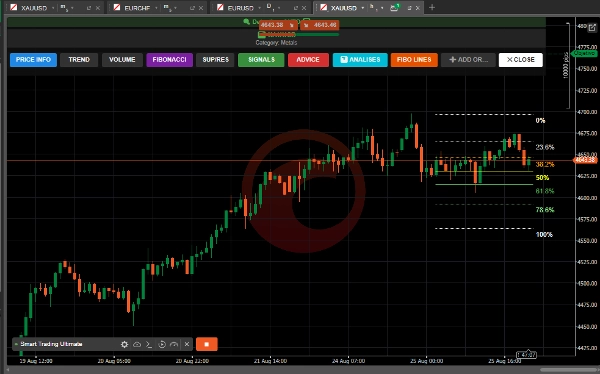The image size is (600, 374).
Task: Close the EURCHF chart tab
Action: pyautogui.click(x=201, y=8)
